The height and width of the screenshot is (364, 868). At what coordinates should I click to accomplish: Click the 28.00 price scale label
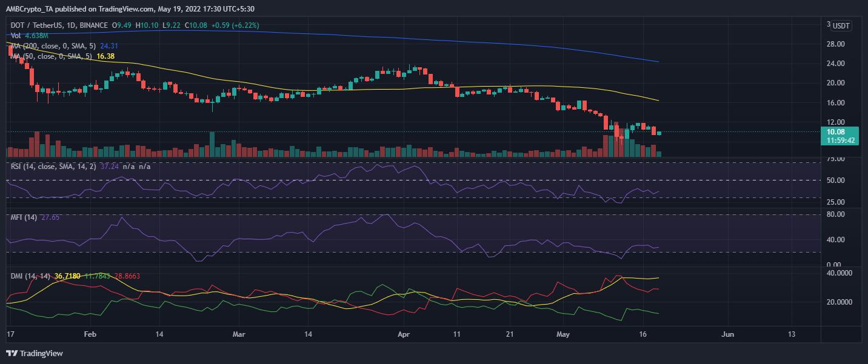(836, 44)
